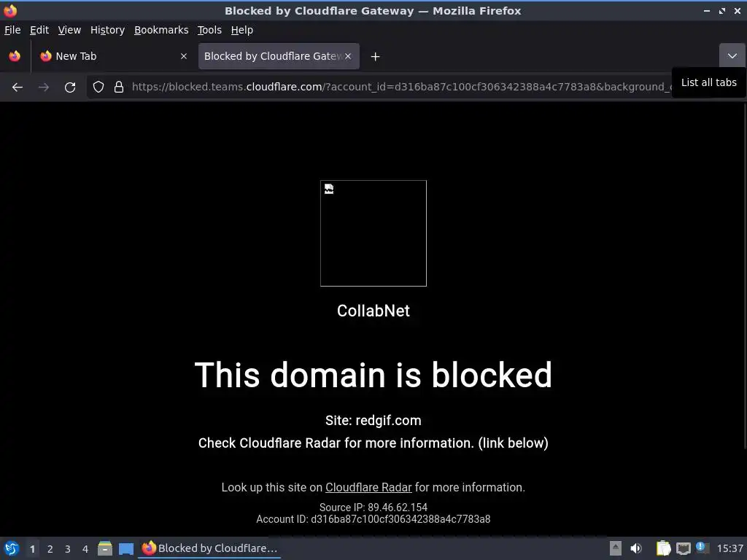
Task: Click the URL address bar
Action: 400,87
